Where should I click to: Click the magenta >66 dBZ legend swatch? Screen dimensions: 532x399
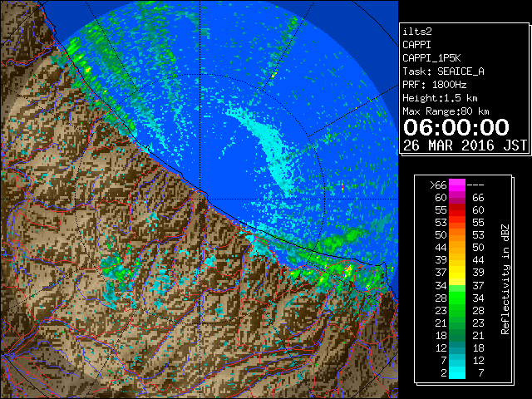click(x=457, y=185)
